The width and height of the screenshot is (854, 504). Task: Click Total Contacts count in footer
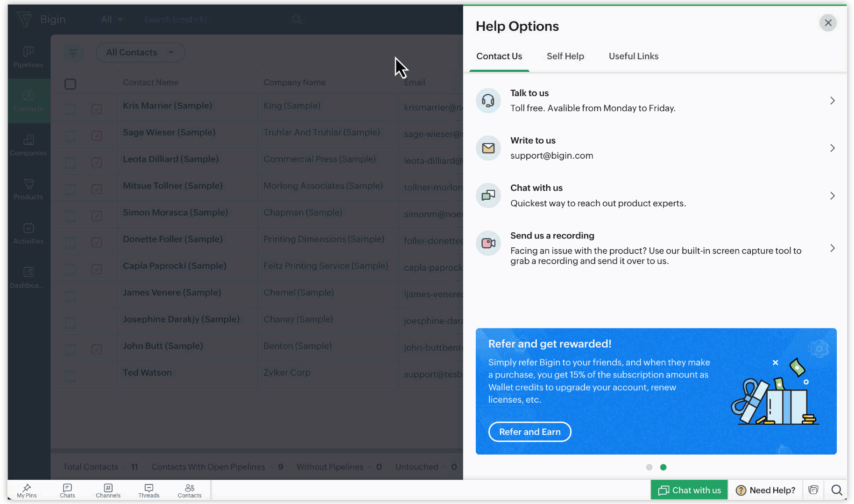[x=100, y=467]
